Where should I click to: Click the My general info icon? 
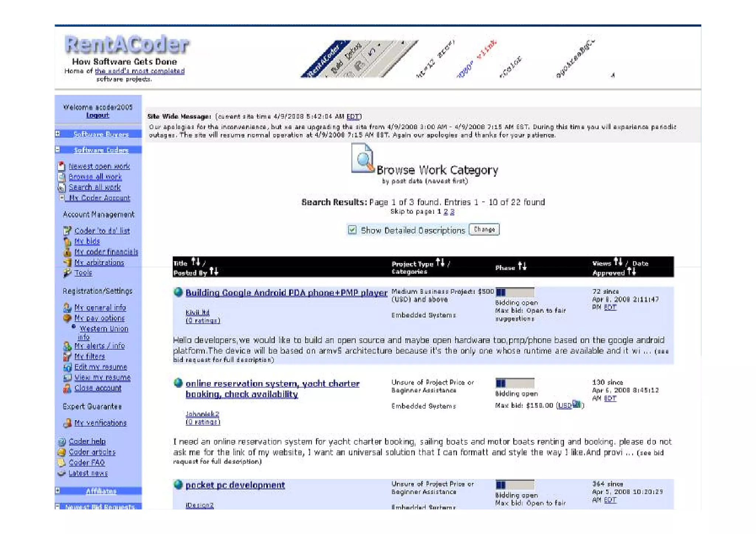[67, 307]
